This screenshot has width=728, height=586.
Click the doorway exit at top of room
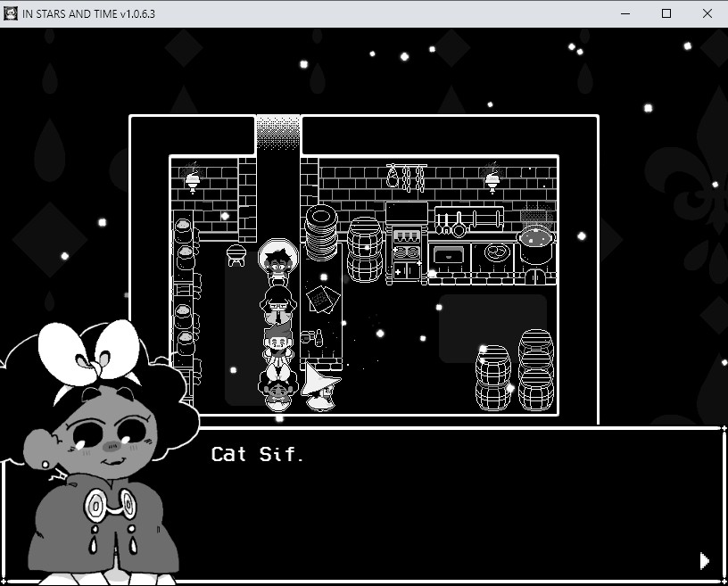[278, 132]
